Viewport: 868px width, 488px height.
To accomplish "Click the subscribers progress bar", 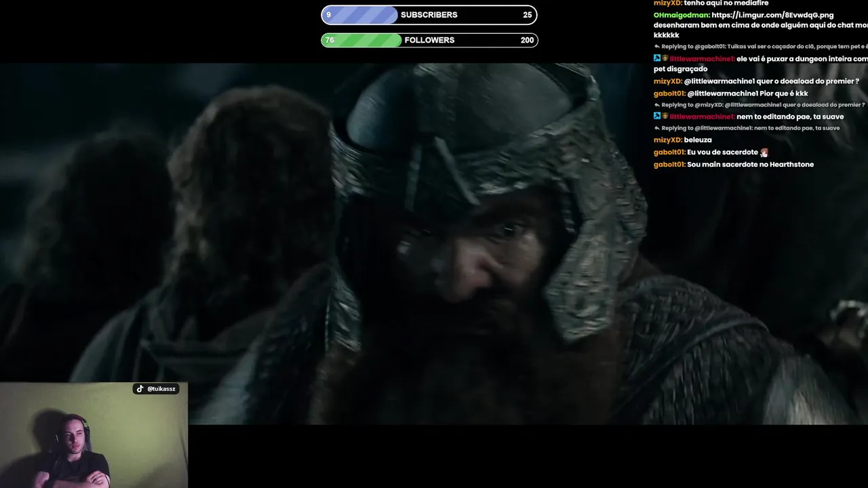I will [429, 15].
